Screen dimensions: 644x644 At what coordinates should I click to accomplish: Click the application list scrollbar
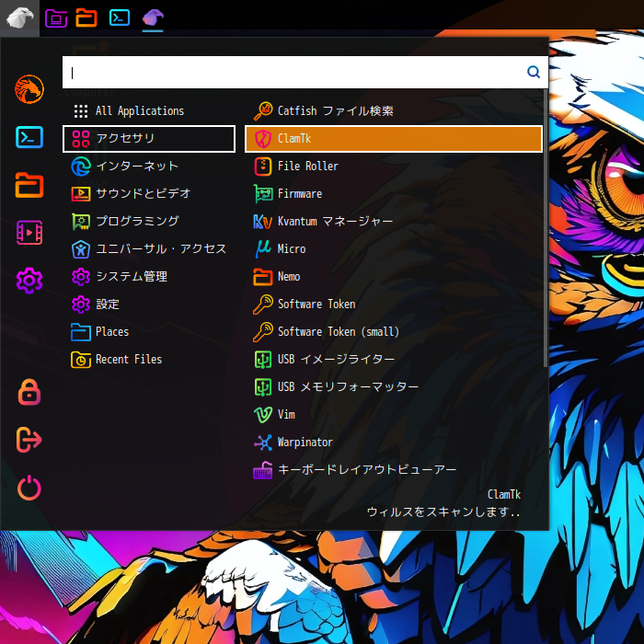coord(546,230)
